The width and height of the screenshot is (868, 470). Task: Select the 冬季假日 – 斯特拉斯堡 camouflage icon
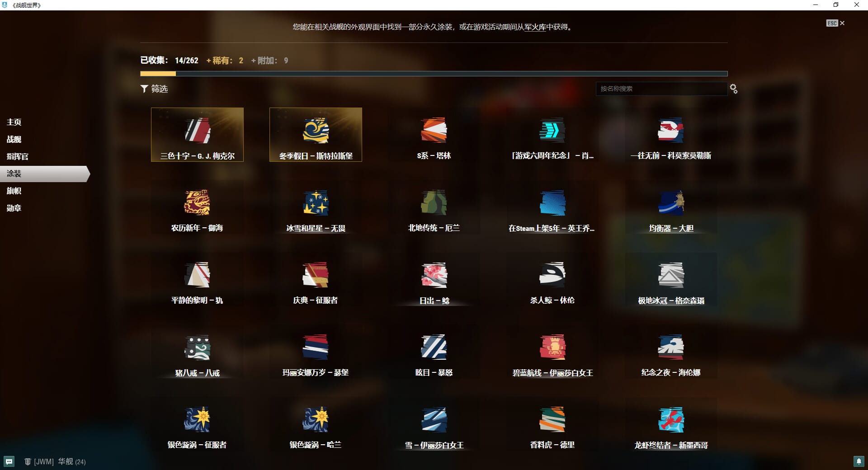point(316,131)
